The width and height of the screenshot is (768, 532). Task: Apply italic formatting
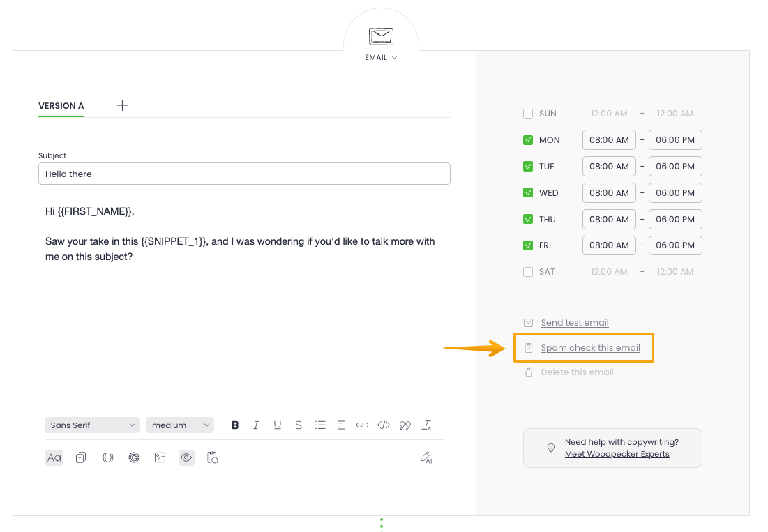tap(256, 425)
